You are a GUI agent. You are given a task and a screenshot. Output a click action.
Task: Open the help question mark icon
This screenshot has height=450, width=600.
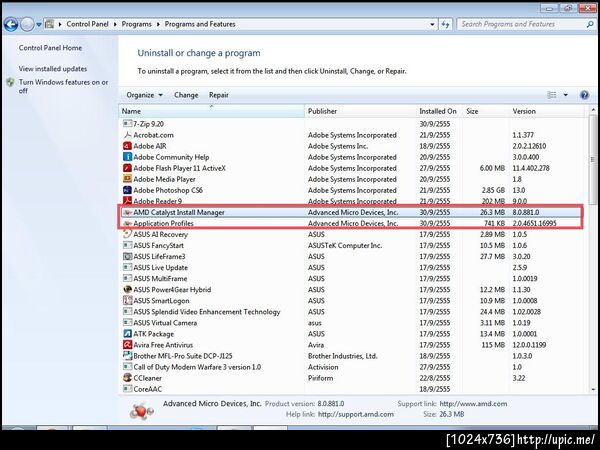pyautogui.click(x=584, y=95)
